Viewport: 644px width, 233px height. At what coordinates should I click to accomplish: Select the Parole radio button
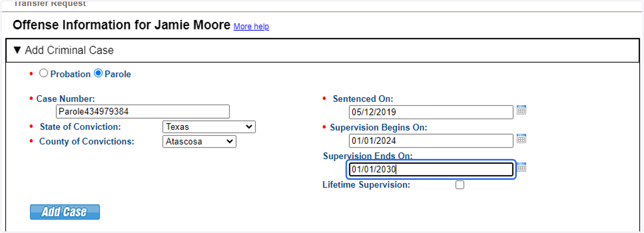[x=98, y=74]
